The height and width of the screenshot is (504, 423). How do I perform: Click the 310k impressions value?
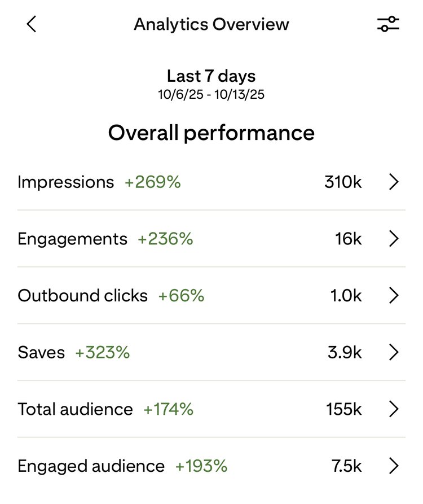click(343, 182)
